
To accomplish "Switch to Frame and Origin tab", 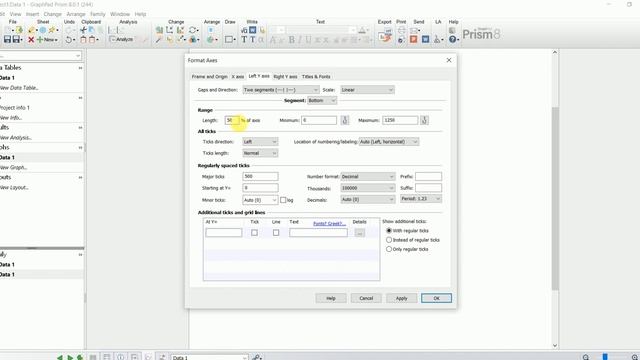I will click(x=209, y=77).
